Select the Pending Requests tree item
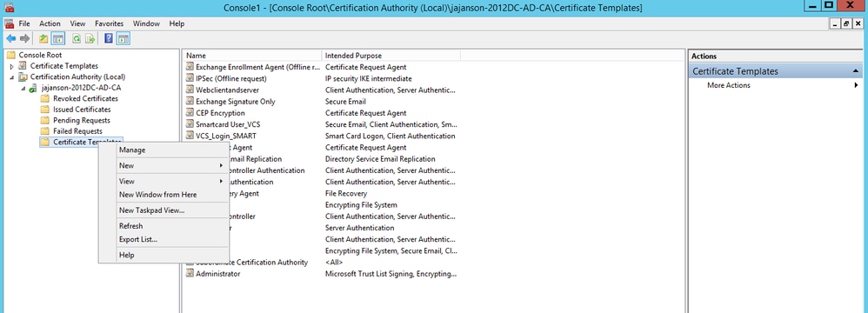Screen dimensions: 868x313 pyautogui.click(x=82, y=120)
